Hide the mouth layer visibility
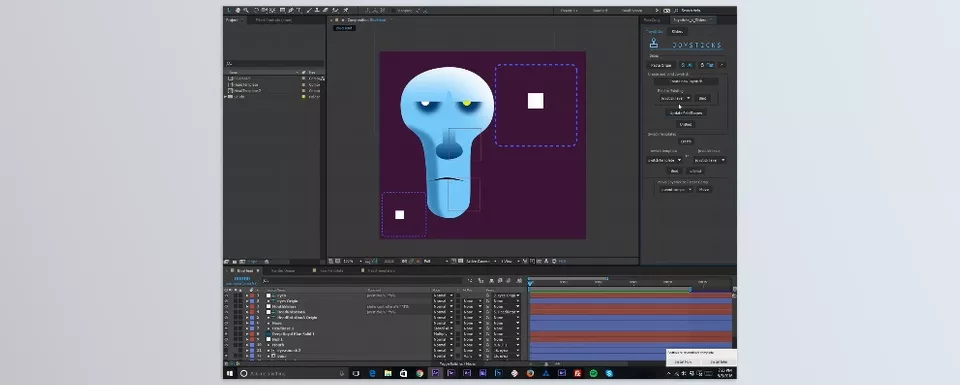The width and height of the screenshot is (960, 385). pyautogui.click(x=226, y=345)
